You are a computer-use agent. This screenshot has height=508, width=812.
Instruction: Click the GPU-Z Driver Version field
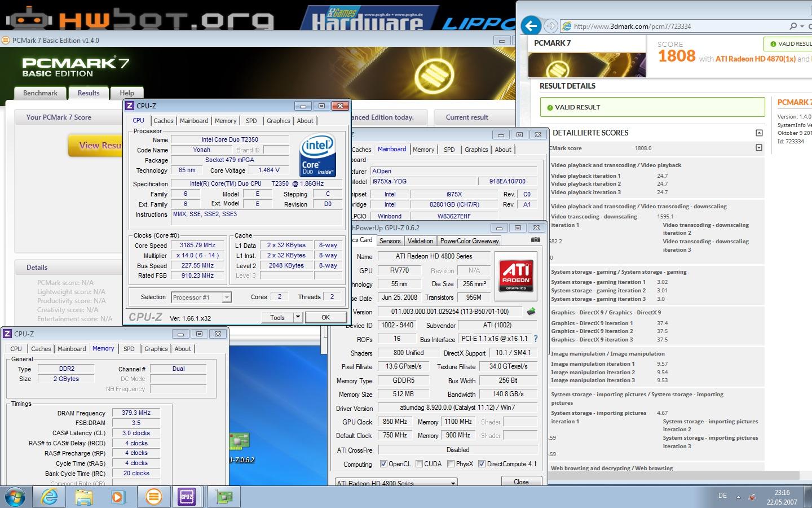pos(457,408)
